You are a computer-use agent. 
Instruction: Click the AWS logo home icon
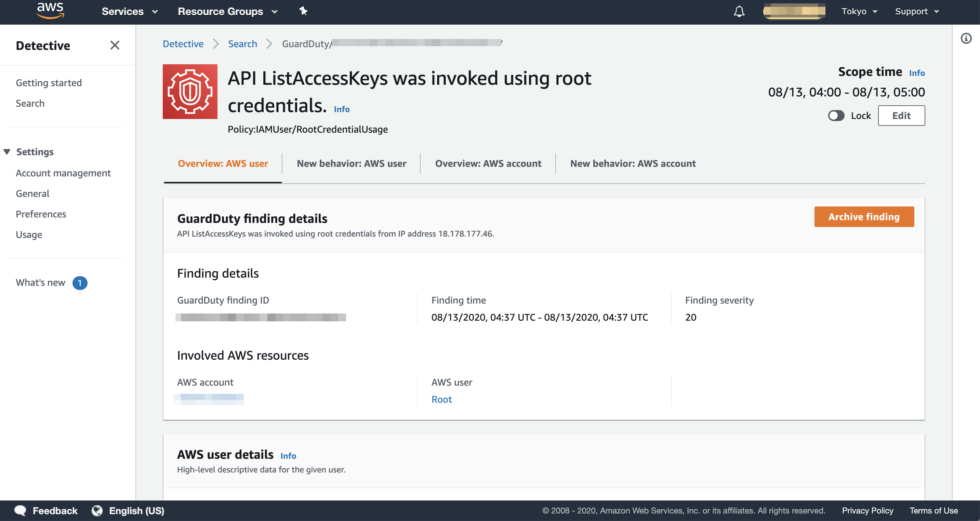[x=50, y=11]
